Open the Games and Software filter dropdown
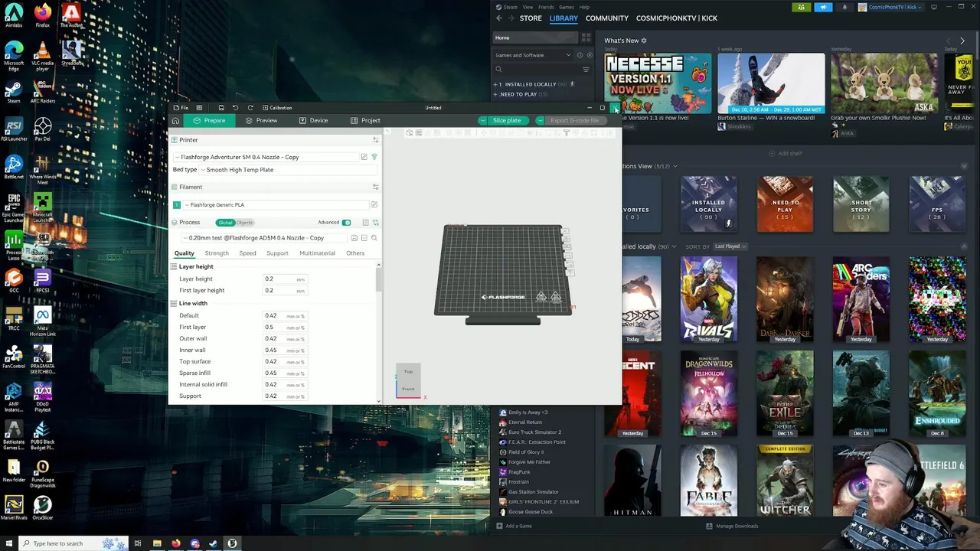Image resolution: width=980 pixels, height=551 pixels. coord(533,55)
